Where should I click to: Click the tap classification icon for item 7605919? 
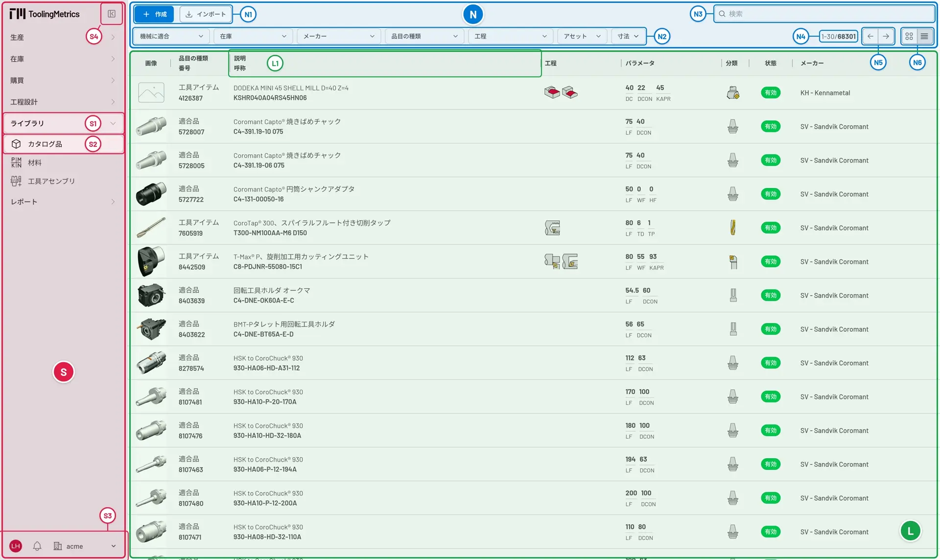coord(733,228)
